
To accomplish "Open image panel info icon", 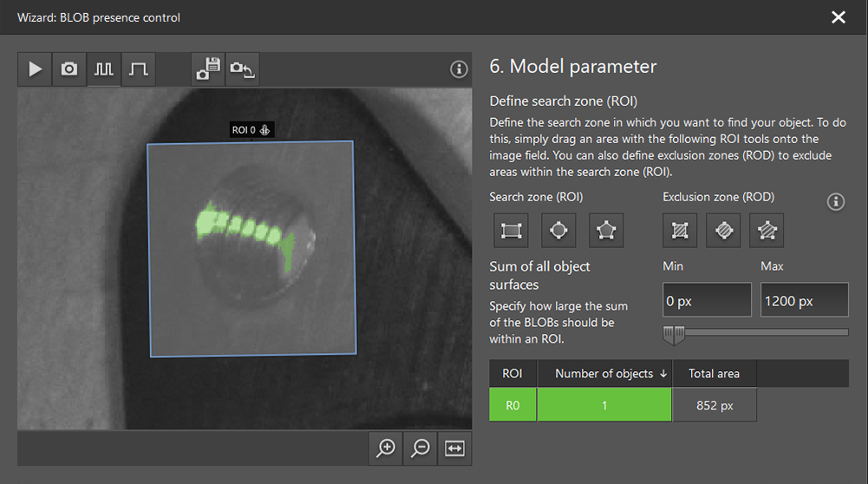I will click(x=459, y=70).
